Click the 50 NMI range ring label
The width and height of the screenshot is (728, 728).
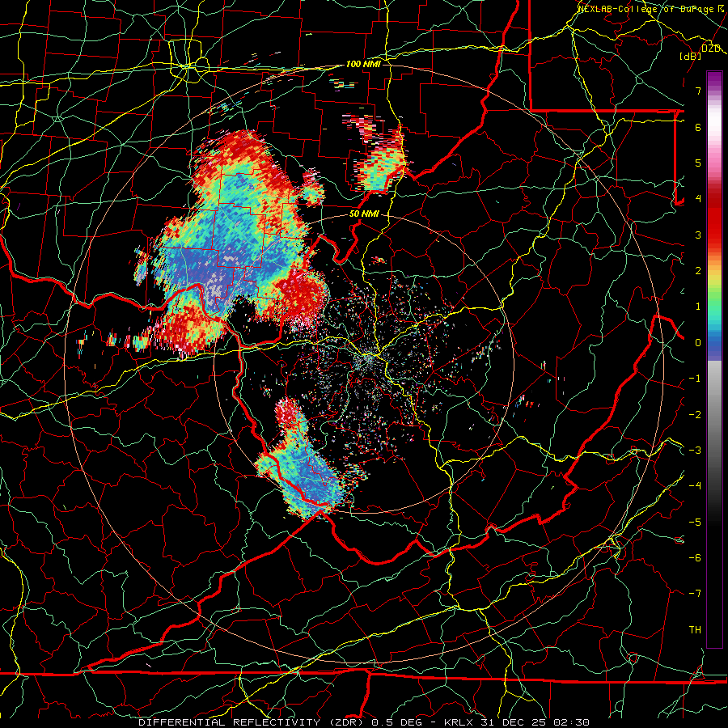point(364,214)
